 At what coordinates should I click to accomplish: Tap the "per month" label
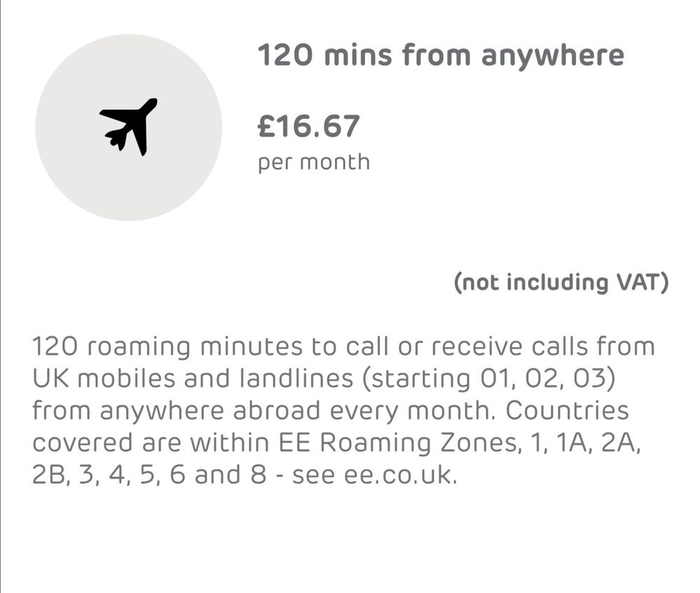tap(314, 163)
